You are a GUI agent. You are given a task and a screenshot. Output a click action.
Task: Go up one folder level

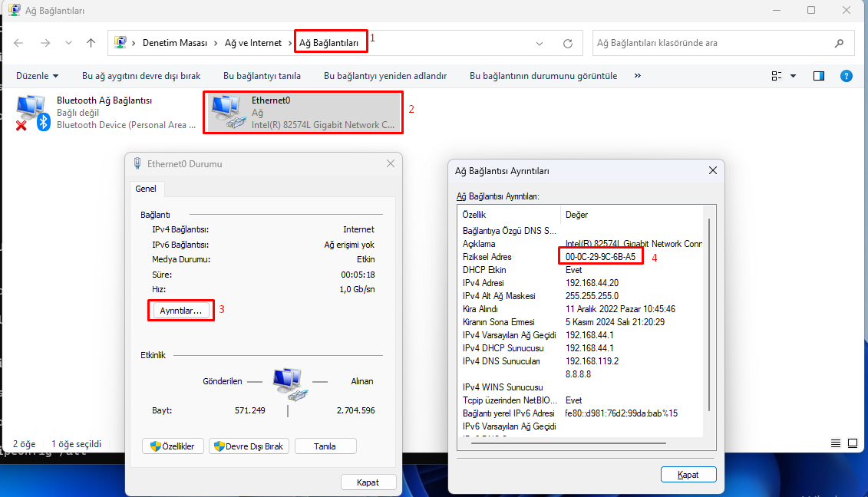[x=91, y=43]
